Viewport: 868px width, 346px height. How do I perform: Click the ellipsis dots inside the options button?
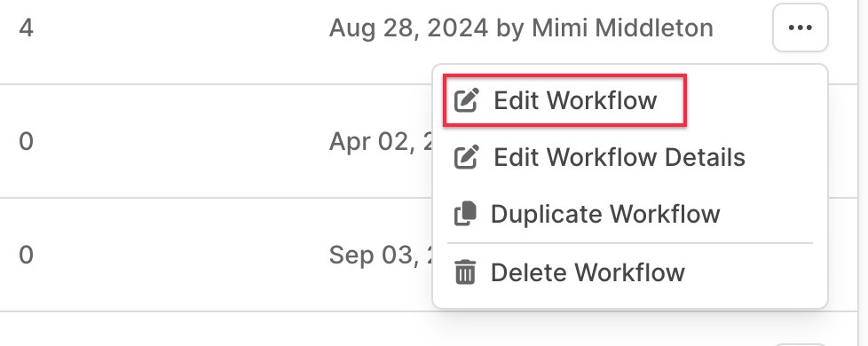click(800, 28)
